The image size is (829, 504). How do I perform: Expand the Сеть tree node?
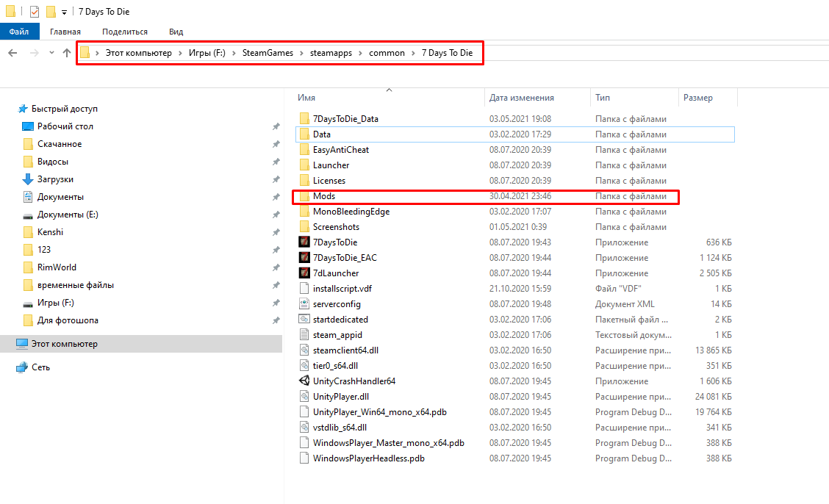pyautogui.click(x=10, y=367)
